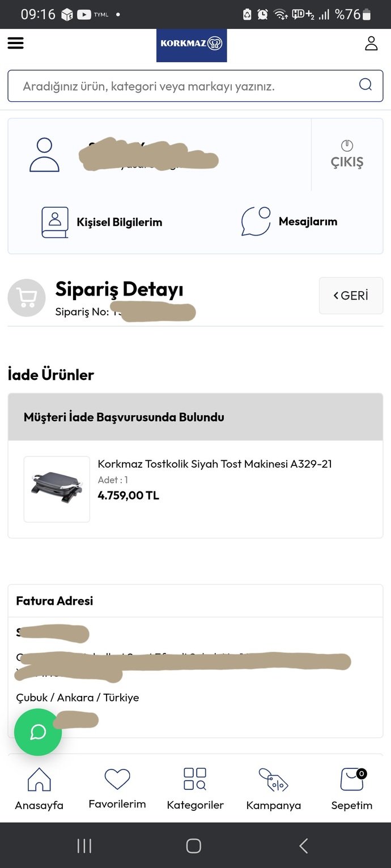This screenshot has height=868, width=391.
Task: Open Mesajlarım messages
Action: (x=289, y=221)
